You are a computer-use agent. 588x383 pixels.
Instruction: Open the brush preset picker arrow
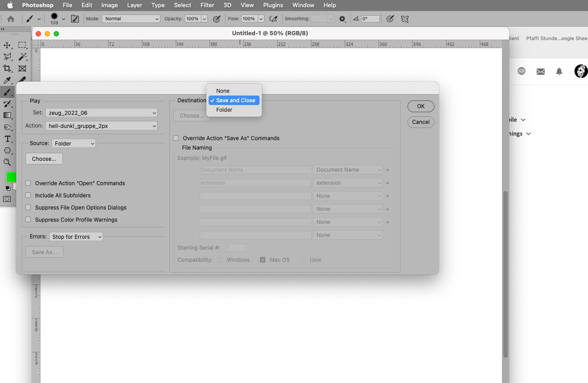tap(63, 19)
